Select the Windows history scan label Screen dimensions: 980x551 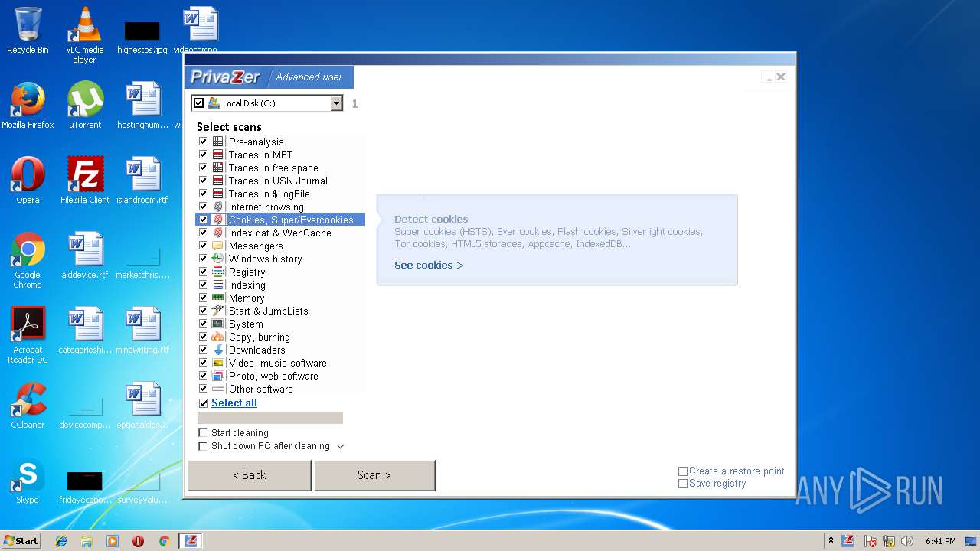pyautogui.click(x=266, y=259)
